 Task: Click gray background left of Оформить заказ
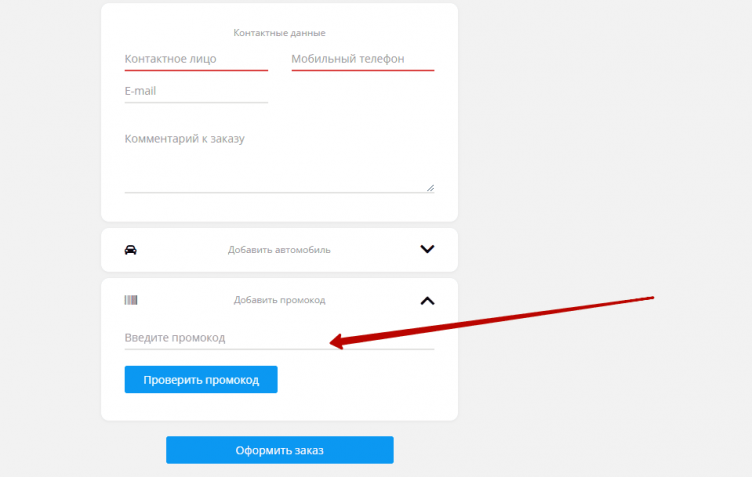120,450
